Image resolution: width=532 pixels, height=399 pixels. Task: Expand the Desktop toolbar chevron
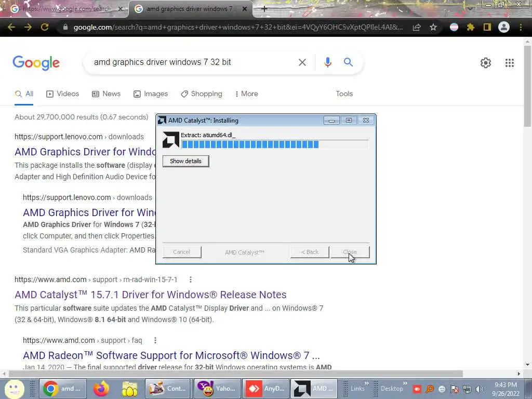tap(405, 383)
